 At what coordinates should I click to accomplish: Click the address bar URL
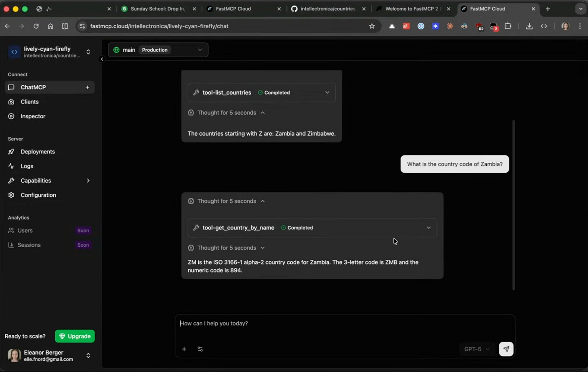pos(159,26)
